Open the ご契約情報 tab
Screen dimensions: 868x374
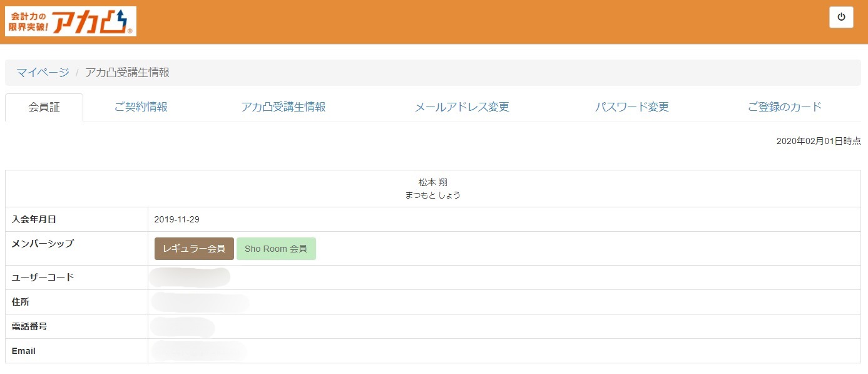pyautogui.click(x=141, y=106)
